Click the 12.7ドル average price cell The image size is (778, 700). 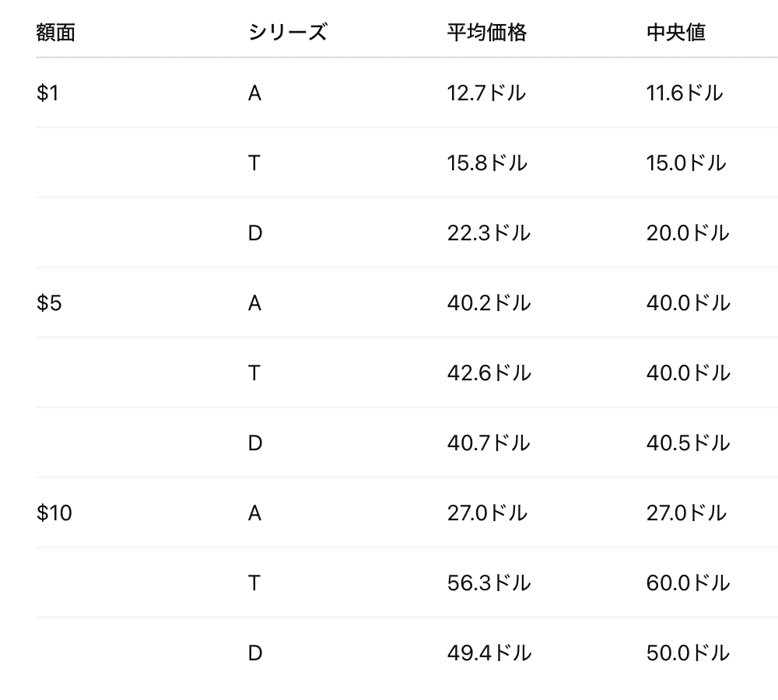tap(486, 93)
